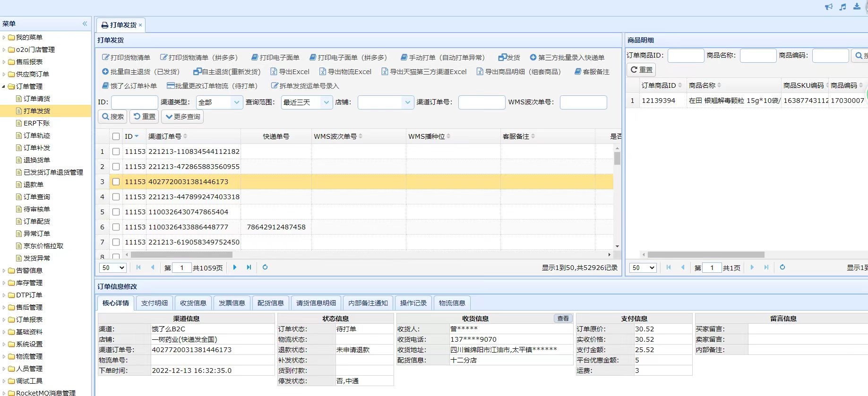Click 自主退货(重新发货) button
Image resolution: width=868 pixels, height=396 pixels.
[x=227, y=72]
